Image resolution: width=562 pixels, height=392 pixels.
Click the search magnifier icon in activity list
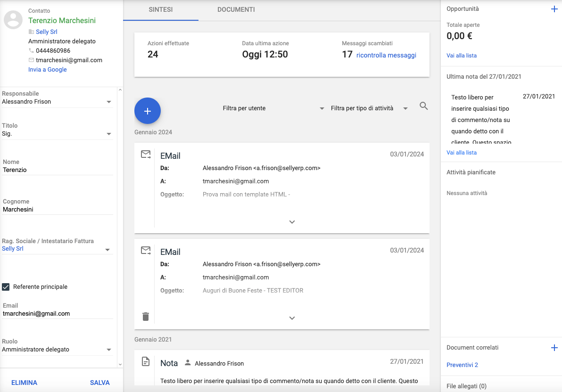coord(423,106)
